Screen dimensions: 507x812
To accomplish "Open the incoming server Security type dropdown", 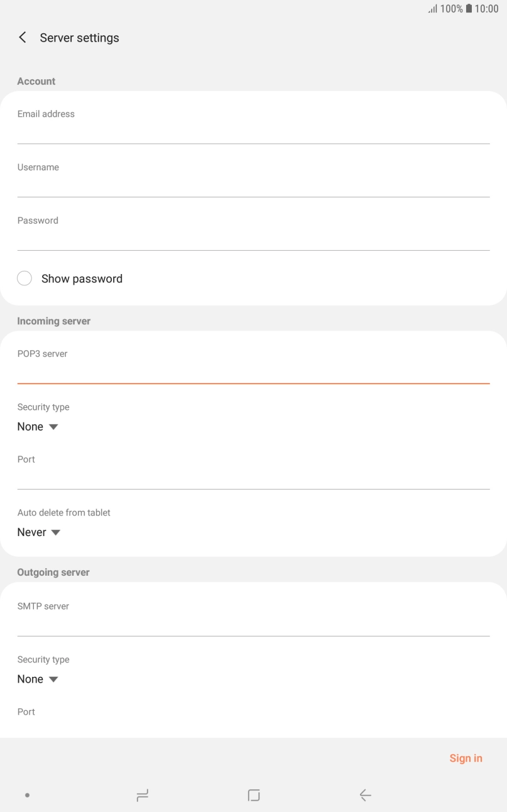I will coord(38,426).
